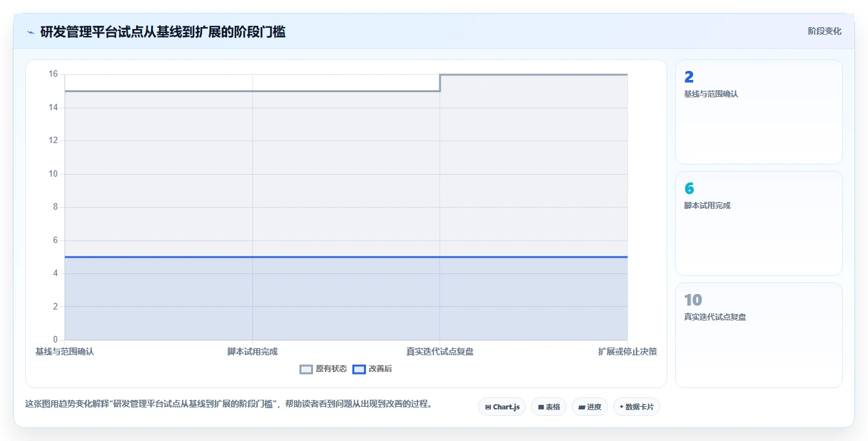Click the 阶段变化 label in header

tap(824, 31)
